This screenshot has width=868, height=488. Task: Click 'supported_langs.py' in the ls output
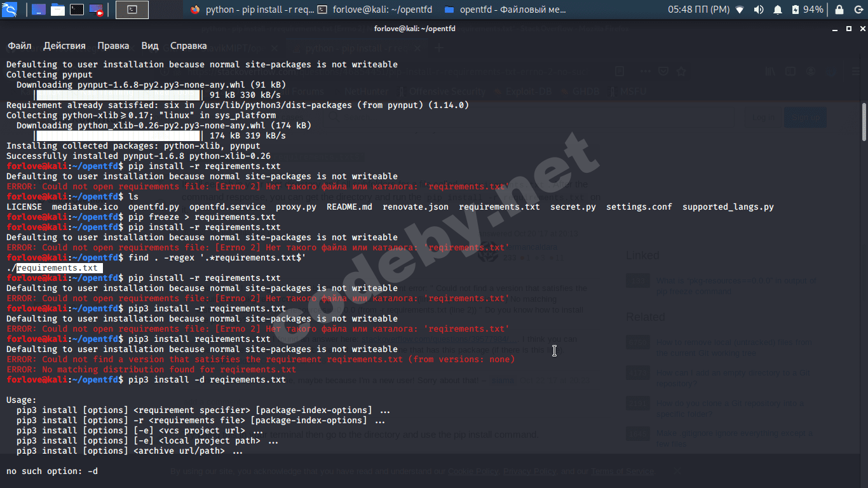point(728,207)
